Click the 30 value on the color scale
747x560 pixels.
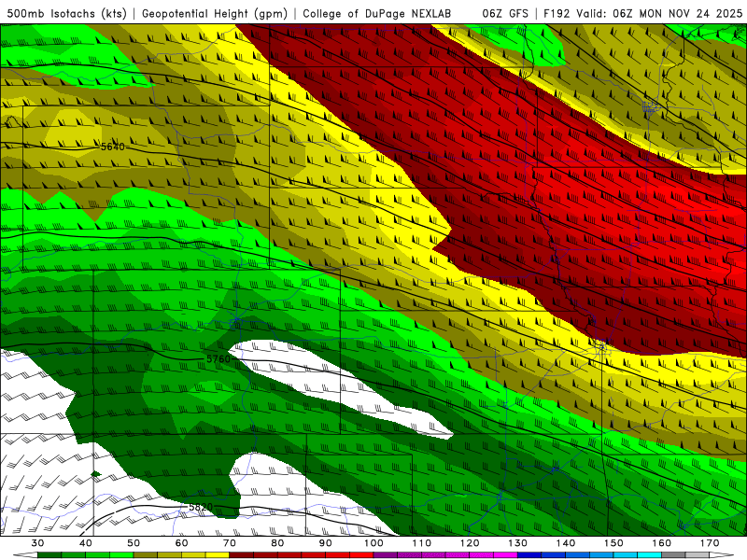pyautogui.click(x=37, y=543)
